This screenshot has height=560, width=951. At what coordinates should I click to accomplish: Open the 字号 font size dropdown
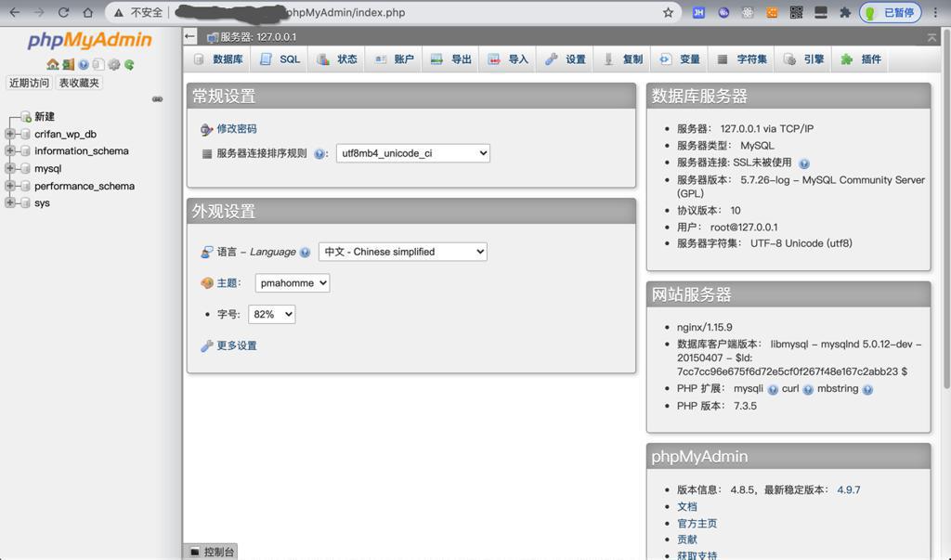[x=272, y=314]
